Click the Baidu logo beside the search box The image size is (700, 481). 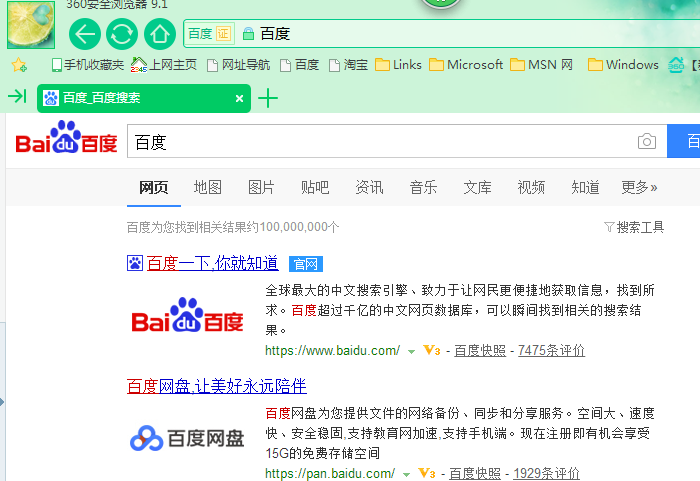coord(66,142)
